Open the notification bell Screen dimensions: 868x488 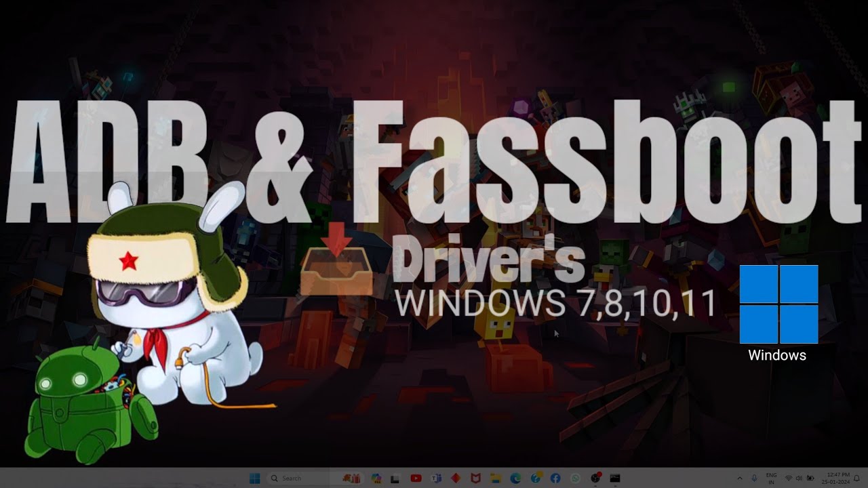coord(856,479)
